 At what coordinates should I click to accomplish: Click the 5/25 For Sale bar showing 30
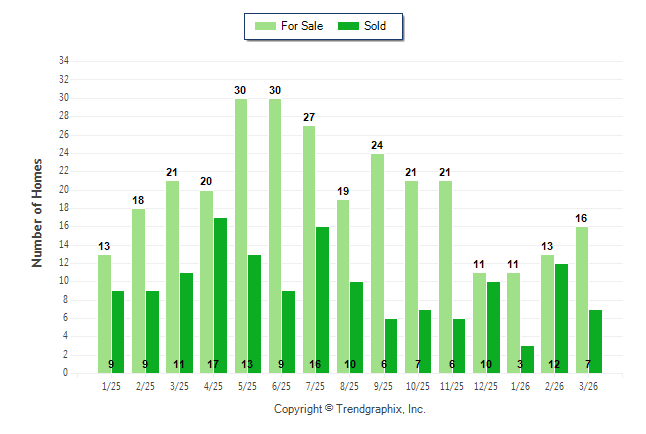point(241,236)
